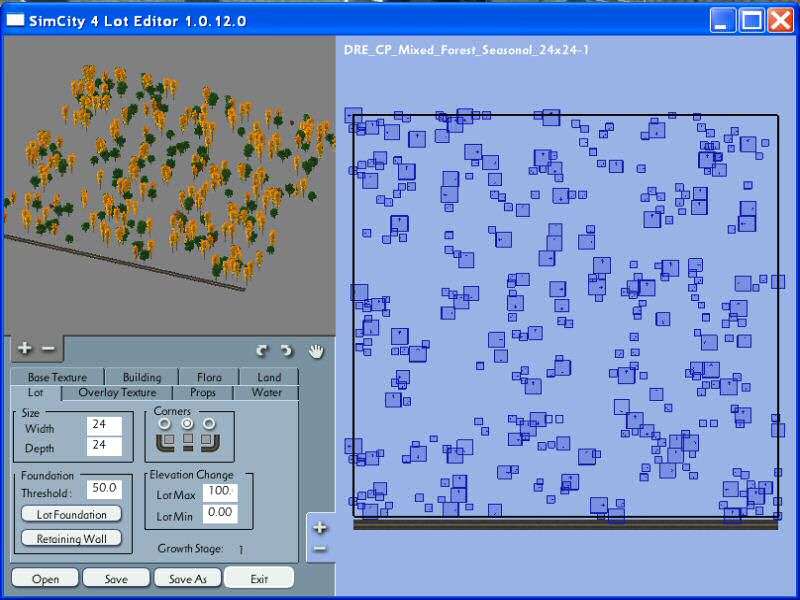Maximize the Lot Editor window
Viewport: 800px width, 600px height.
(x=752, y=21)
